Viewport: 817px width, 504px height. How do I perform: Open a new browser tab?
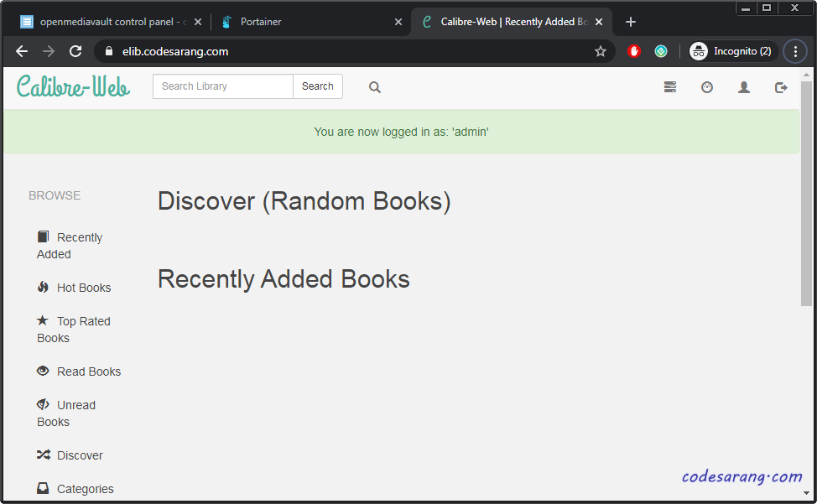click(x=631, y=22)
